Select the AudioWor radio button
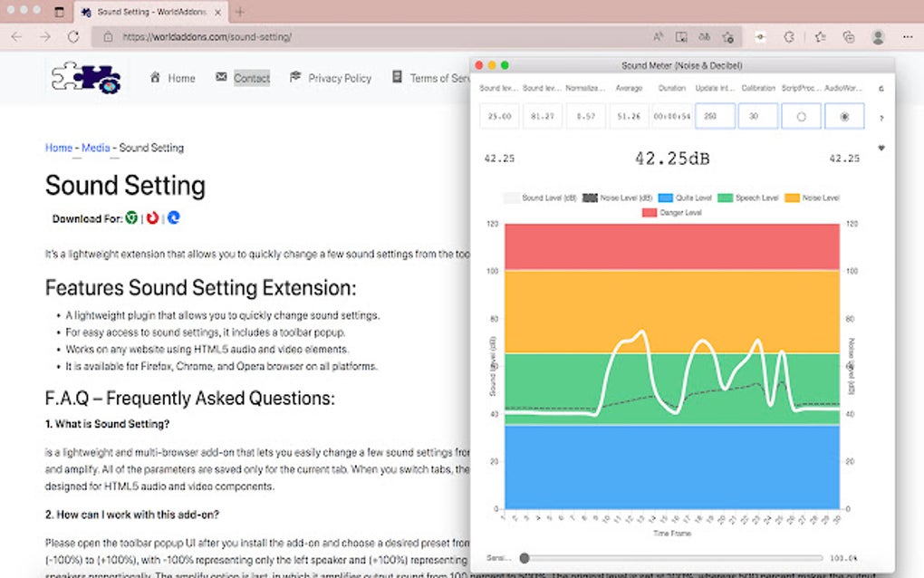 point(844,116)
